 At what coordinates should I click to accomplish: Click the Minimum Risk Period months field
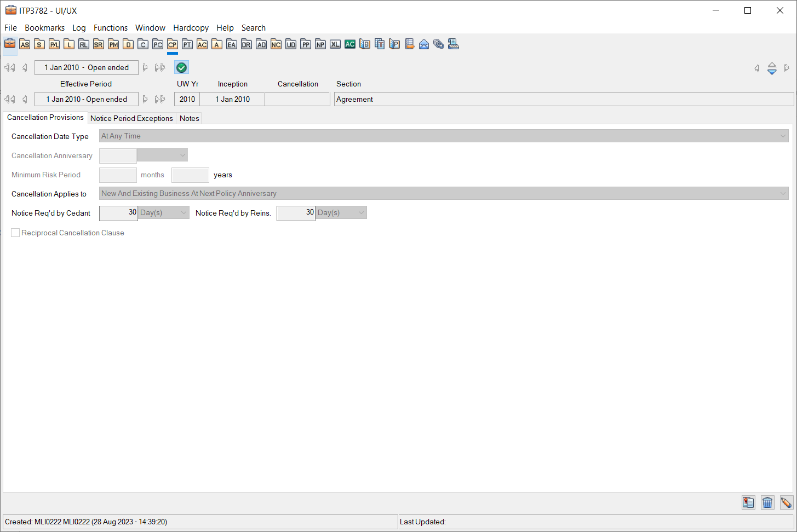click(118, 175)
